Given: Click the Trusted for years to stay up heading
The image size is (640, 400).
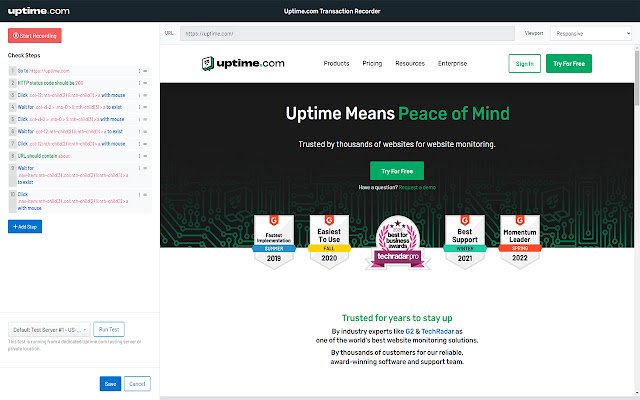Looking at the screenshot, I should (397, 318).
